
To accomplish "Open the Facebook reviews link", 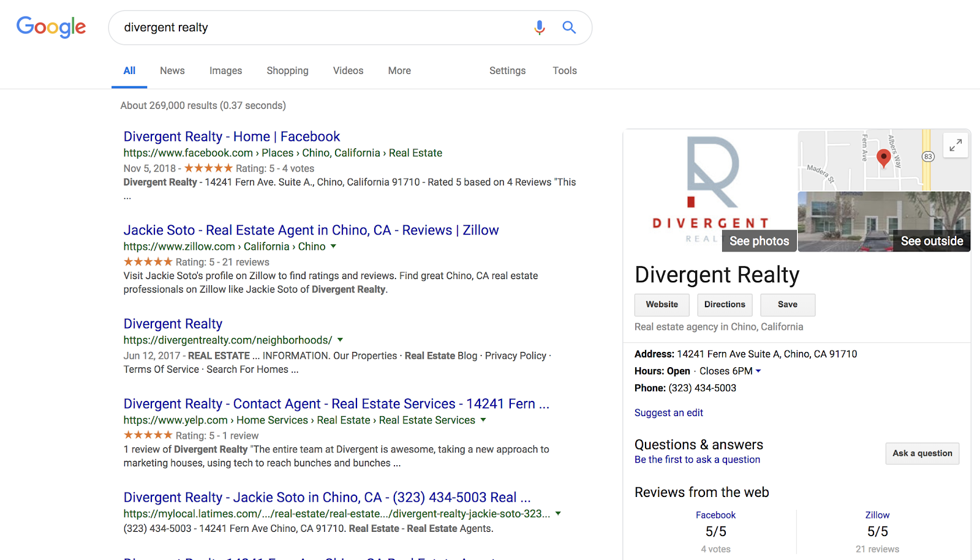I will tap(715, 515).
